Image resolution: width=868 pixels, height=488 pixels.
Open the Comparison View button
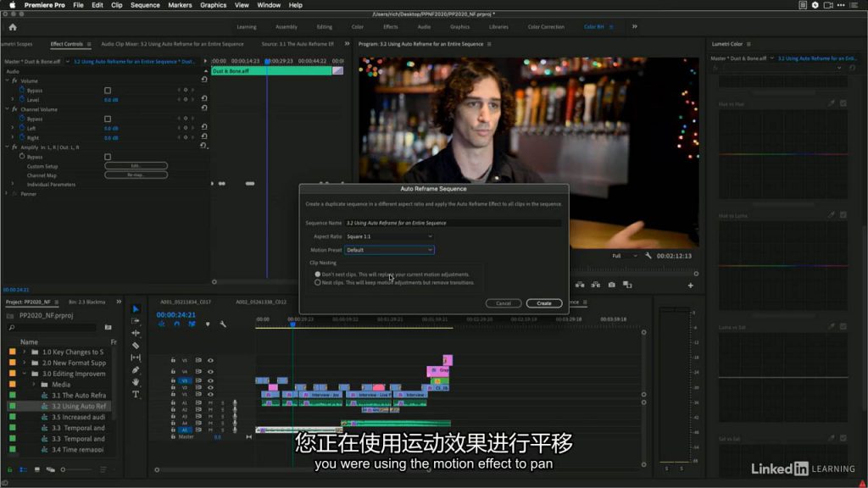[627, 285]
